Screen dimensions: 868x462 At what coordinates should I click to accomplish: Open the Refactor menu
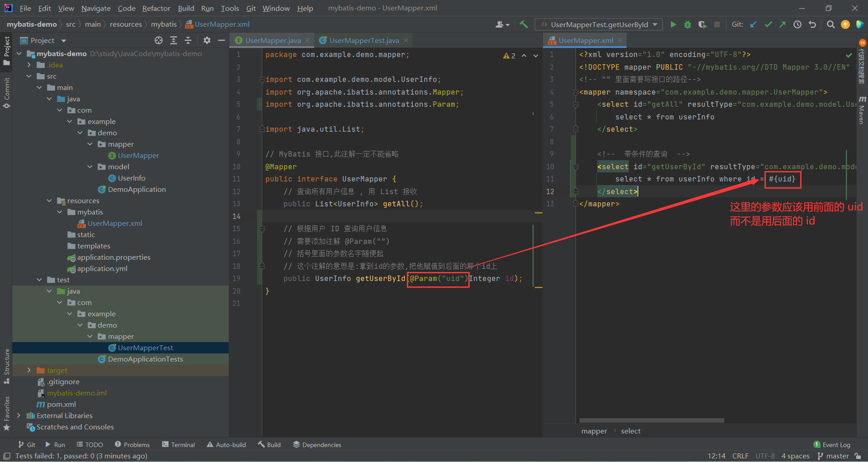coord(156,8)
